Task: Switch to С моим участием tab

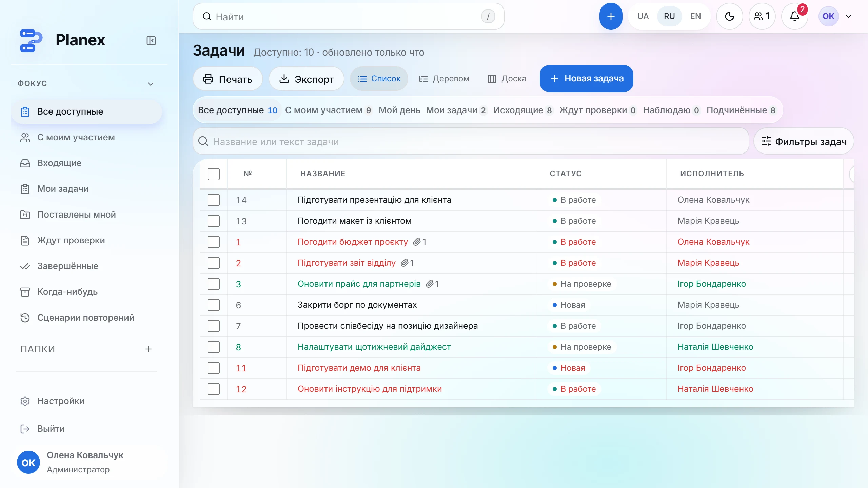Action: [x=328, y=110]
